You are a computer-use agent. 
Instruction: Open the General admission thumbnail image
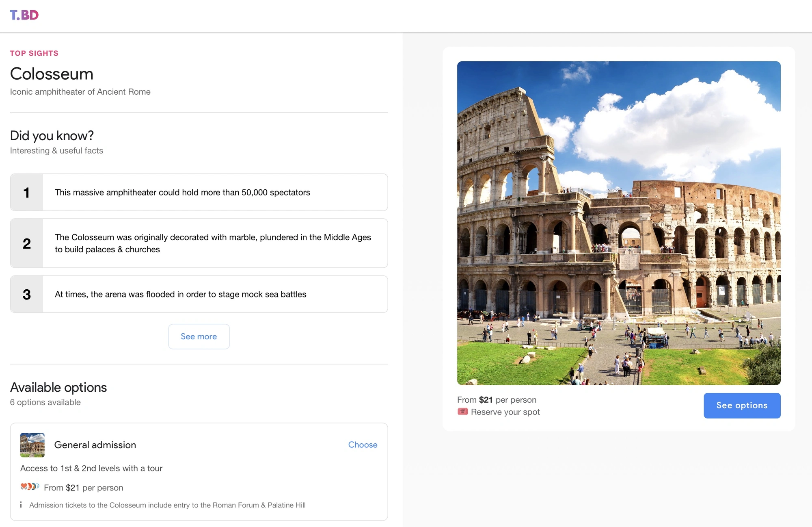32,445
